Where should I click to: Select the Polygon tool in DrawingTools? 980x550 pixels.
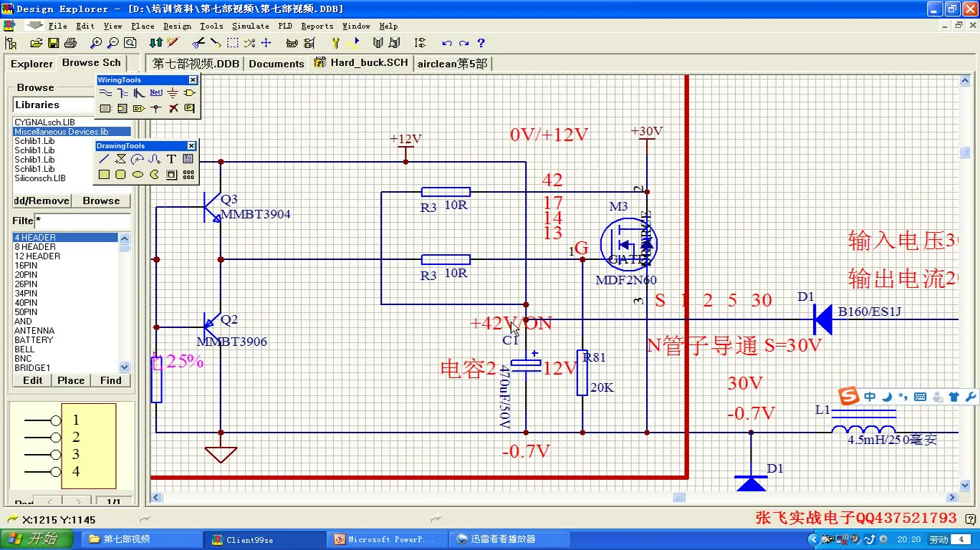pos(121,159)
